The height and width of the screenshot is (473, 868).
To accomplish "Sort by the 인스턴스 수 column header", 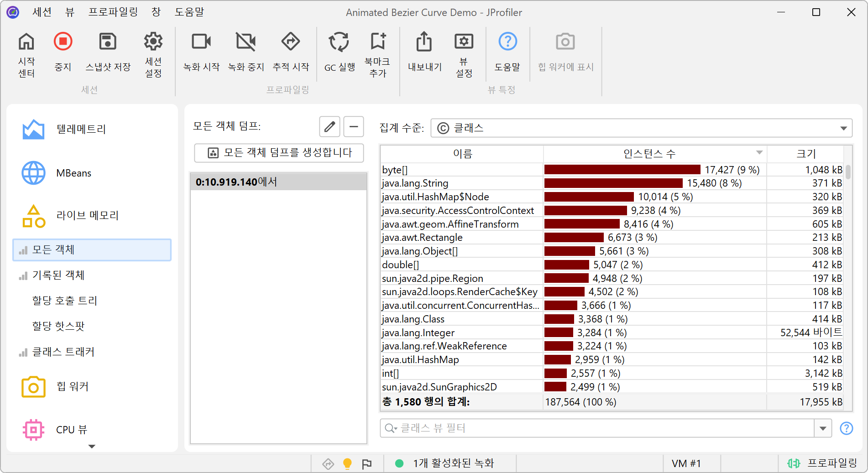I will (649, 154).
